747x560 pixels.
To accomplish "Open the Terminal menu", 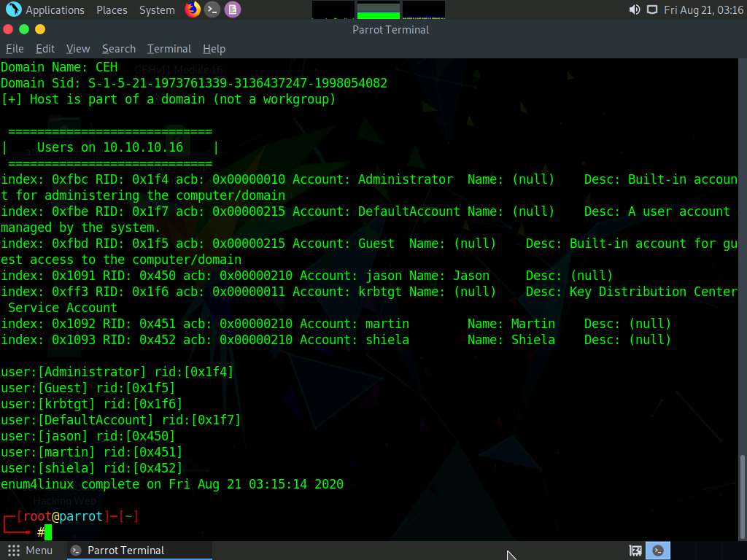I will click(x=169, y=49).
